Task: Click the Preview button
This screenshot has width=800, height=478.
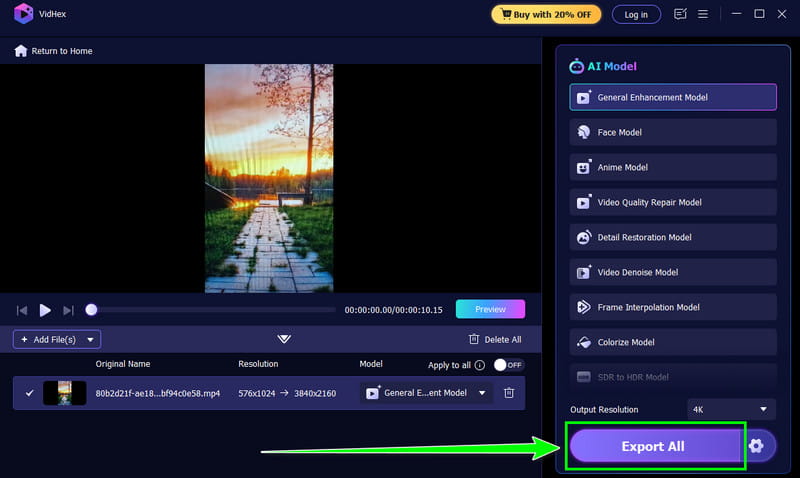Action: 490,309
